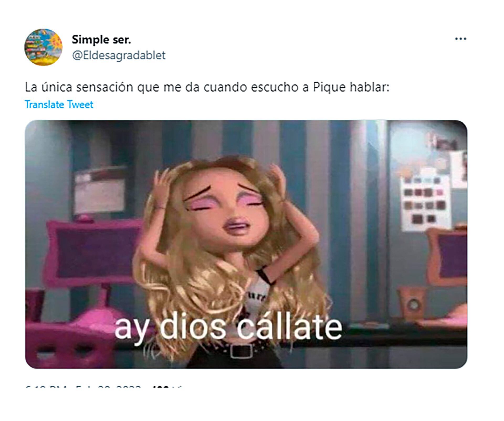
Task: Click the @Eldesagradablet handle
Action: pos(119,55)
